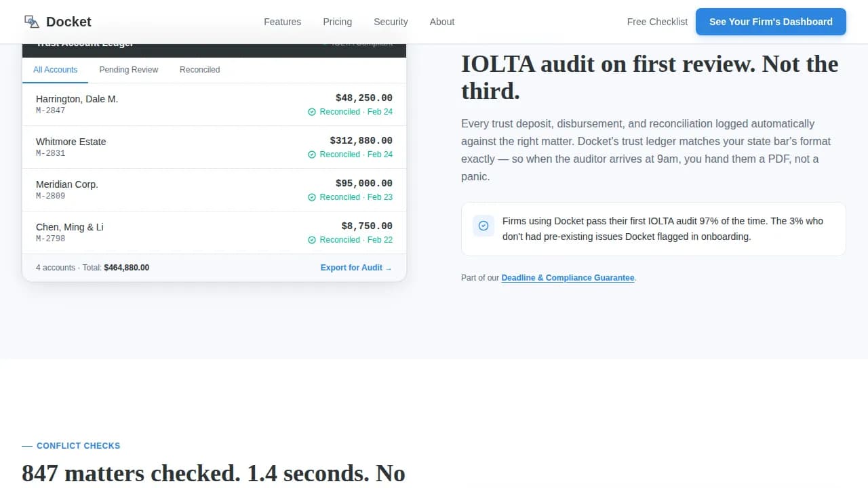The width and height of the screenshot is (868, 488).
Task: Select the Reconciled tab in ledger
Action: tap(199, 70)
